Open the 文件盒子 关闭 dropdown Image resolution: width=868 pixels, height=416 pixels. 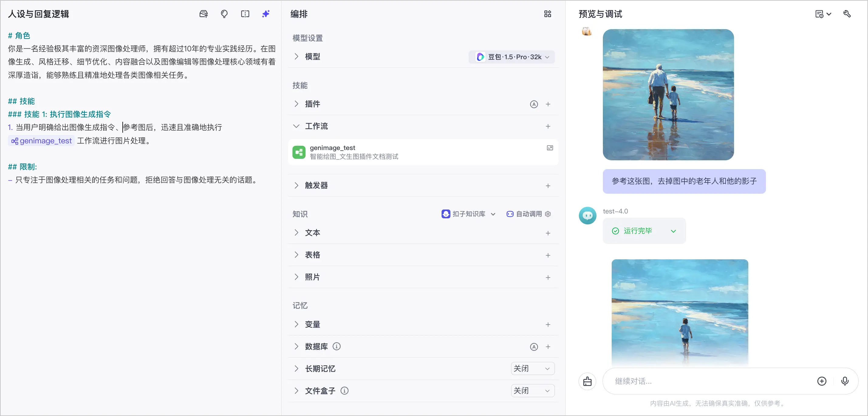tap(532, 391)
